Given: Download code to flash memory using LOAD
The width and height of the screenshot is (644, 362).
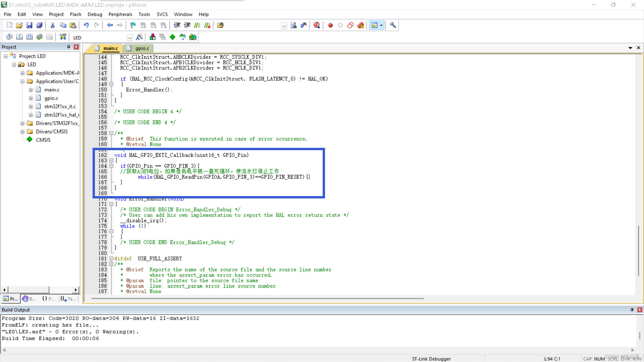Looking at the screenshot, I should tap(63, 37).
